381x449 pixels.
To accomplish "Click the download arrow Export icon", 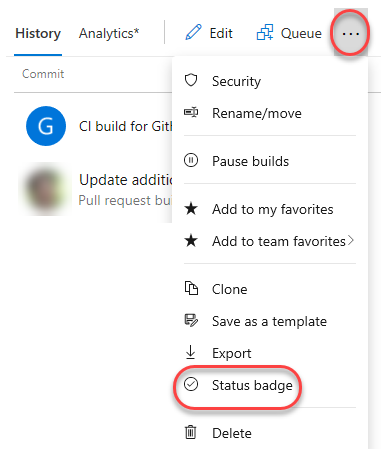I will 191,352.
